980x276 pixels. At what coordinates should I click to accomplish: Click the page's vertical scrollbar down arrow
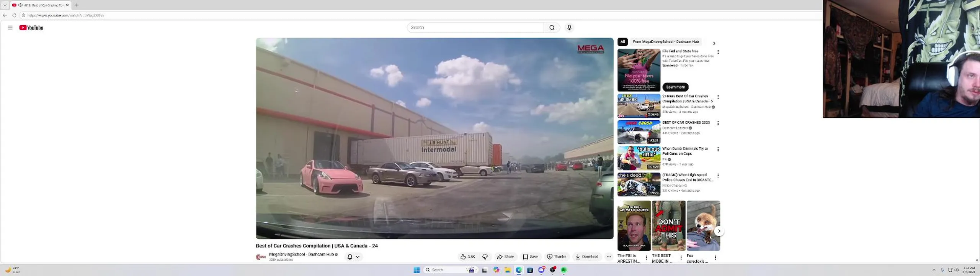(977, 260)
